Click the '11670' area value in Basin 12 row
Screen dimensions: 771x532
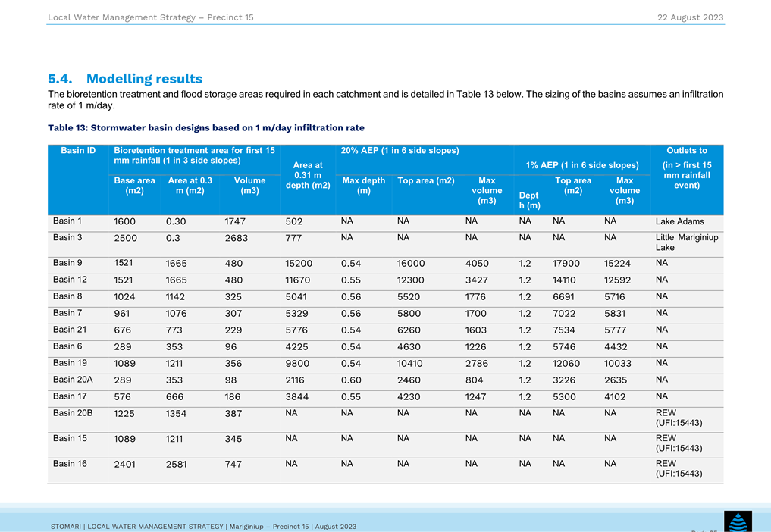click(297, 280)
